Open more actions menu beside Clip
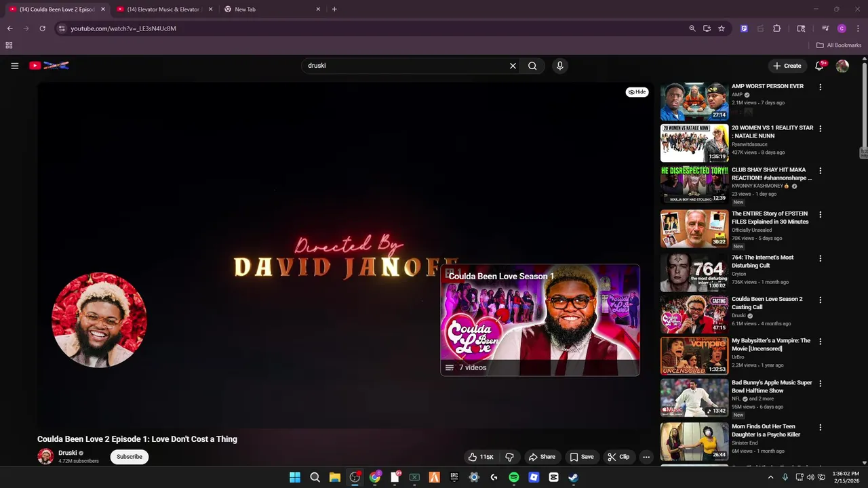The height and width of the screenshot is (488, 868). (x=646, y=457)
